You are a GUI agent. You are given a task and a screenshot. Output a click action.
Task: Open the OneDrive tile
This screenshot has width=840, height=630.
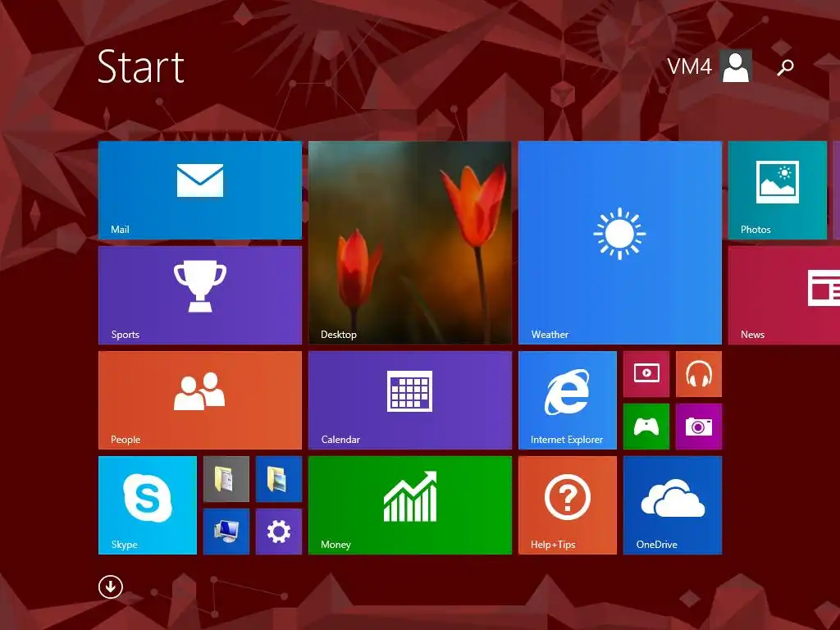[673, 505]
